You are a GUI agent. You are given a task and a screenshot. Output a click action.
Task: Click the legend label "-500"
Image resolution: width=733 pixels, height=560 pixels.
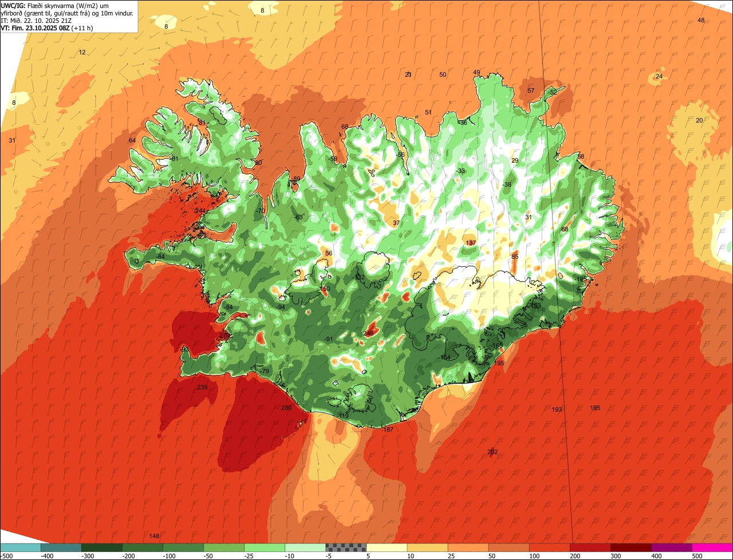coord(7,556)
